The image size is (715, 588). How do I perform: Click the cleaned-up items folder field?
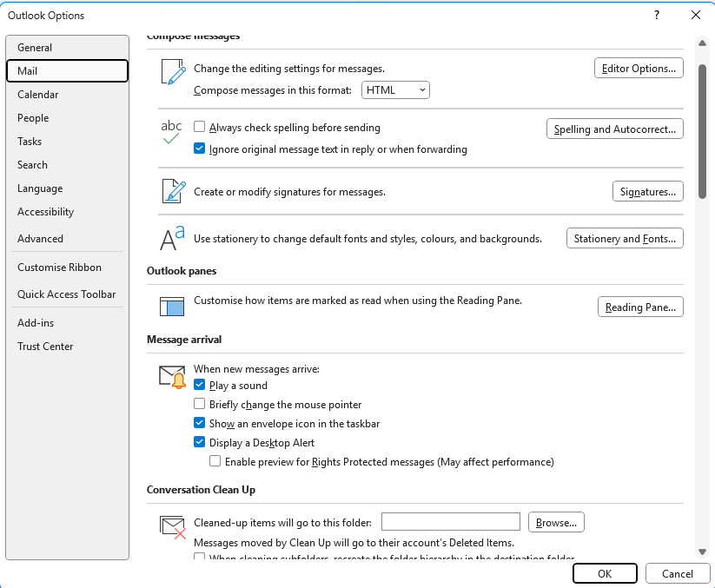point(451,522)
